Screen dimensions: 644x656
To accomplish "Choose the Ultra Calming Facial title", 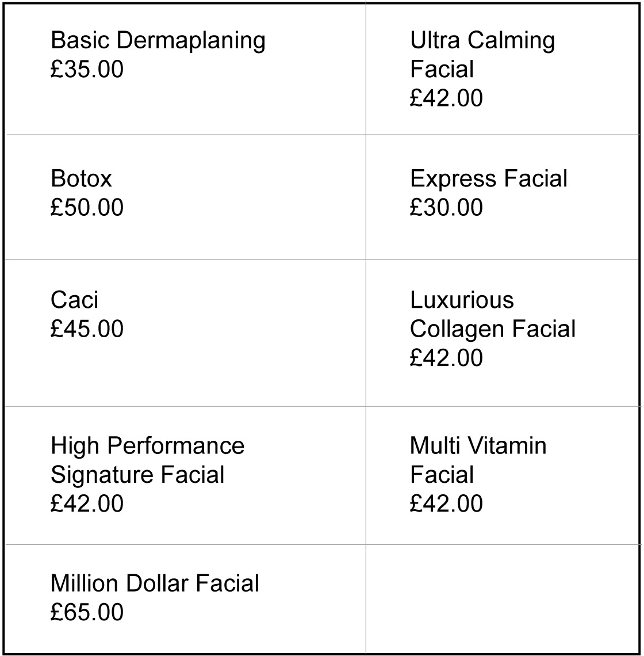I will pos(482,55).
